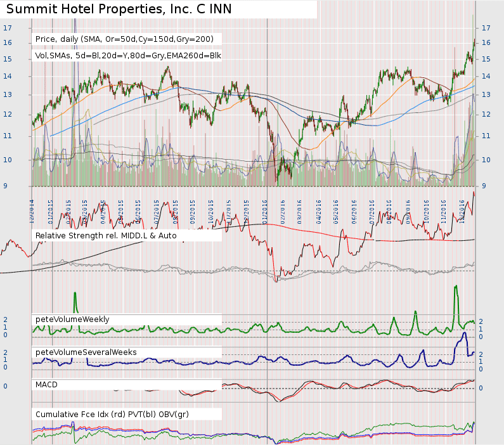The width and height of the screenshot is (504, 445).
Task: Click the 10/2015 date axis label
Action: (211, 212)
